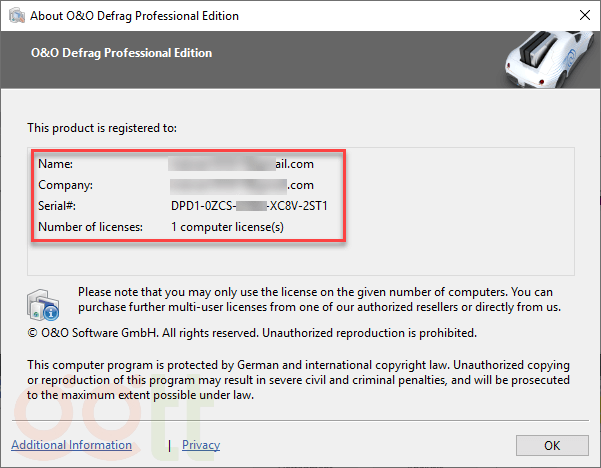Image resolution: width=601 pixels, height=468 pixels.
Task: Click the Name label
Action: pos(56,164)
